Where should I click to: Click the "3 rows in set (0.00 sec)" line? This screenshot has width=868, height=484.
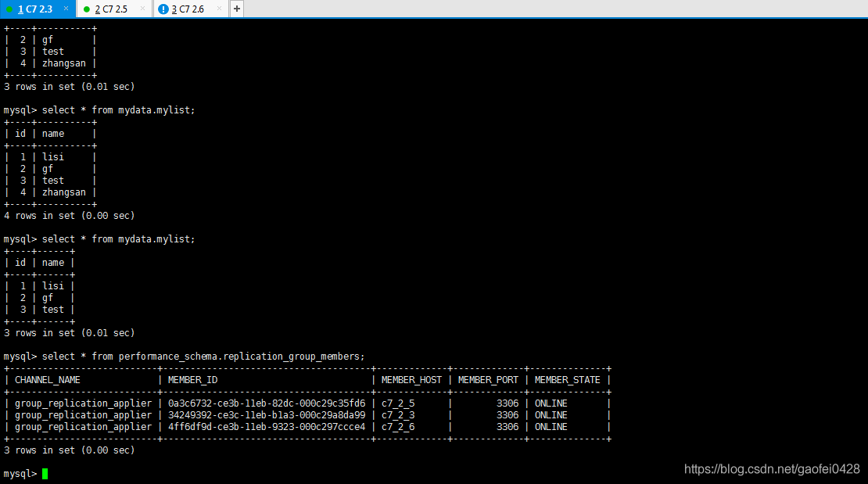(x=69, y=450)
